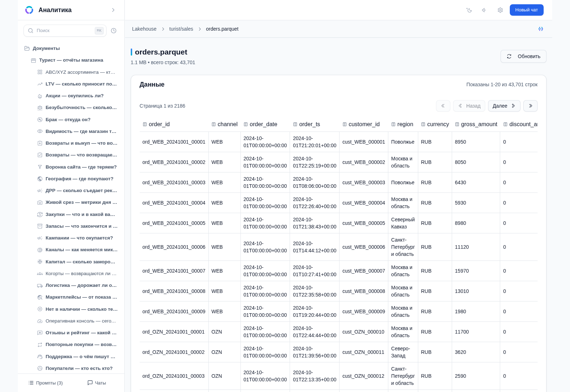Click eye icon of Видимость report
This screenshot has width=570, height=392.
pos(40,131)
